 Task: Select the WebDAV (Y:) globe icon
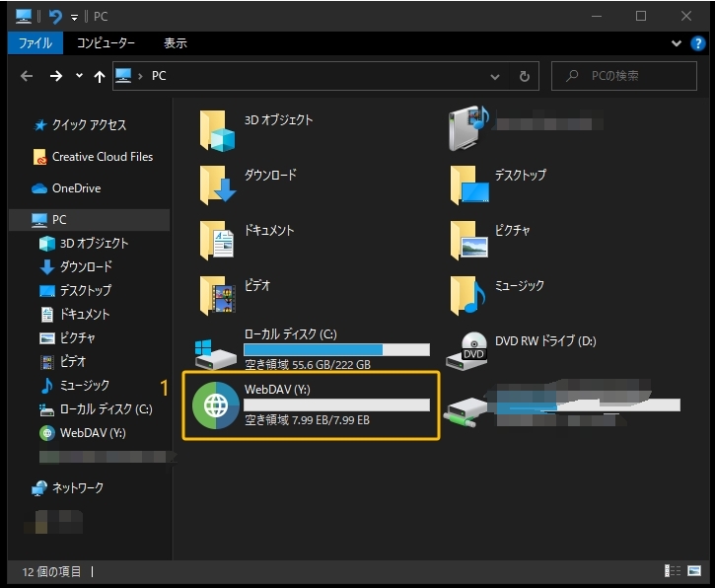[x=215, y=405]
